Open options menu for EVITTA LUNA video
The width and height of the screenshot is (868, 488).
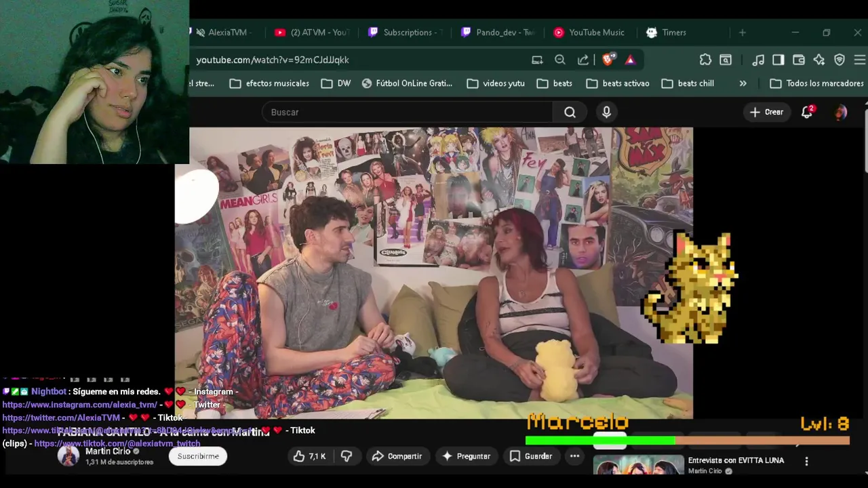[x=806, y=461]
